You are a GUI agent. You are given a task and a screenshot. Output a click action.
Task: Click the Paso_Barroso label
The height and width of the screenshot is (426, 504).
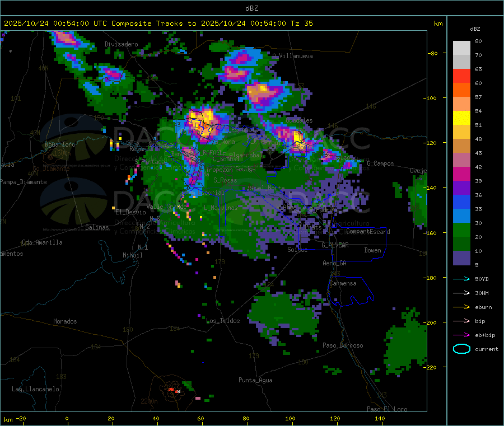[343, 345]
